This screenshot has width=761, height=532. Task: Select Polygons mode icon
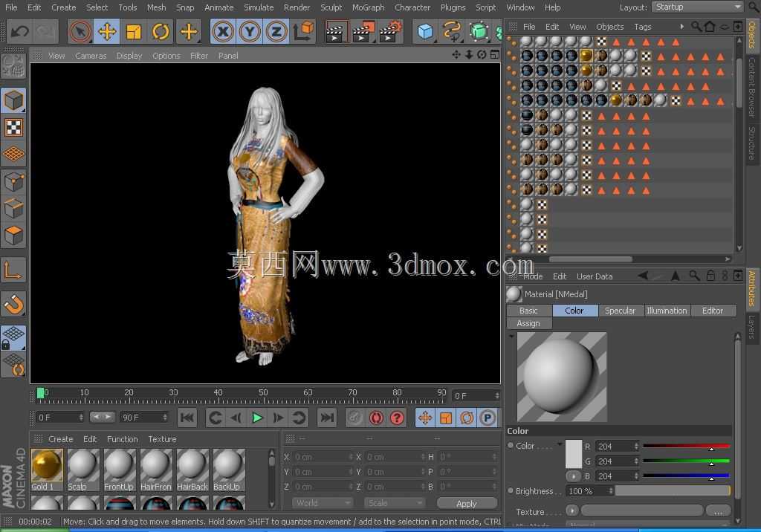point(13,236)
